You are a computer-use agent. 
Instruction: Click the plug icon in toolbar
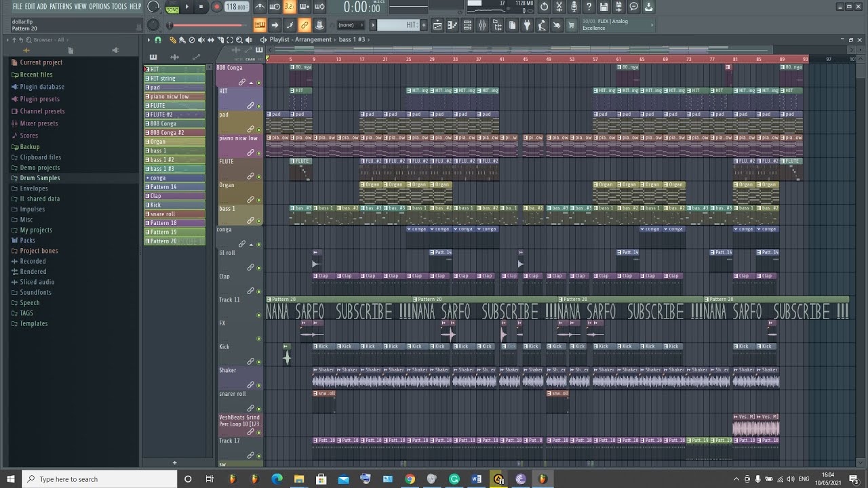coord(527,25)
